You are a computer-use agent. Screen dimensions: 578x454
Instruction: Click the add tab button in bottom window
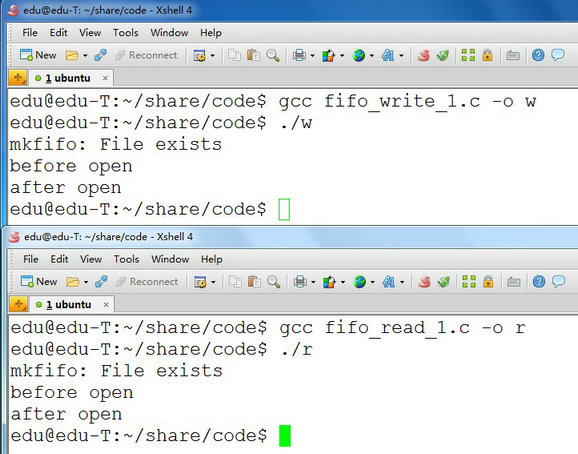[x=18, y=304]
